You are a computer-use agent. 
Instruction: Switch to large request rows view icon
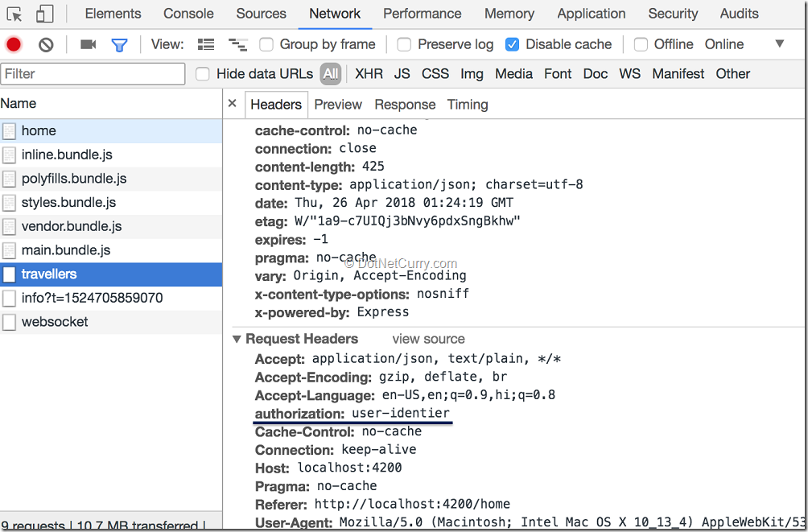(205, 45)
